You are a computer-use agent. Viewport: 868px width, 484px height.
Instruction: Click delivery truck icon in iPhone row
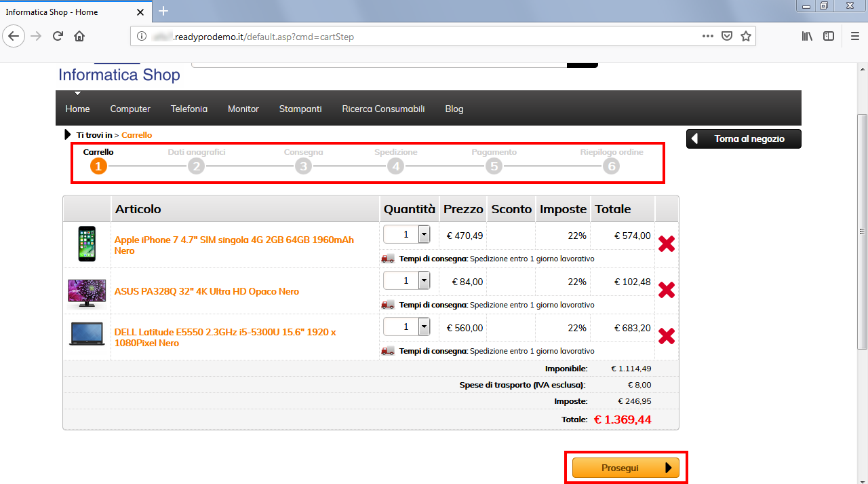388,259
